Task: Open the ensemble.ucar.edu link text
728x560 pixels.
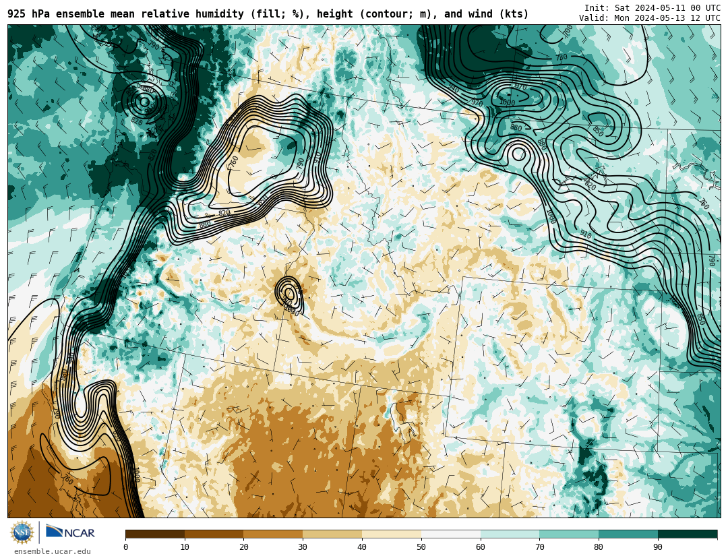Action: tap(53, 552)
